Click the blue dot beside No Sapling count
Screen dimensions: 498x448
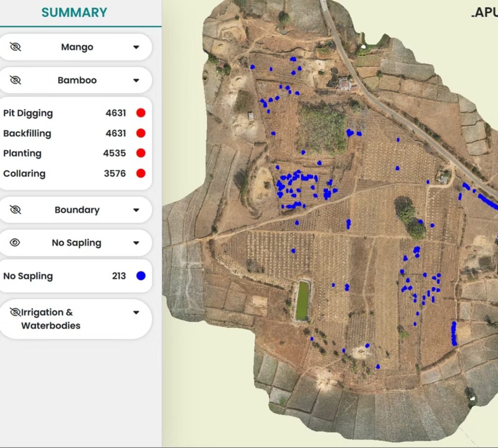(x=141, y=276)
